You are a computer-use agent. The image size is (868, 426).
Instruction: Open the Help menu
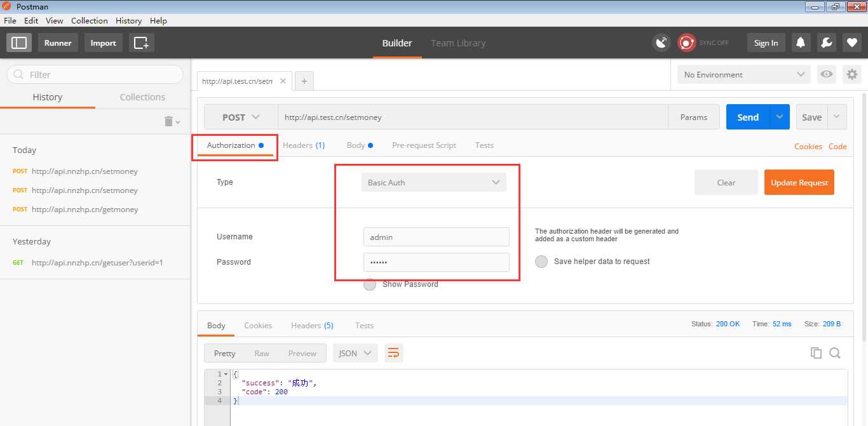click(x=158, y=20)
